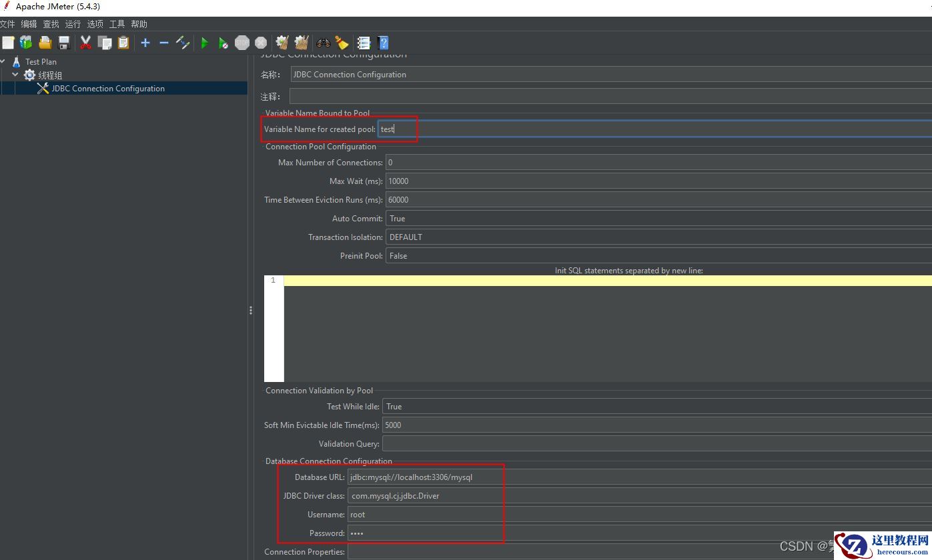The width and height of the screenshot is (932, 560).
Task: Open the JDBC Driver class combo box
Action: (x=640, y=496)
